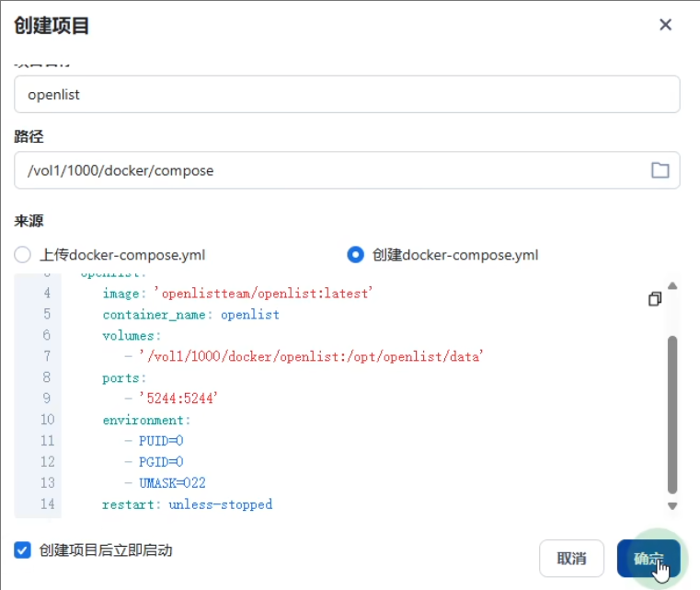Click the container_name: openlist line
The image size is (700, 590).
pyautogui.click(x=191, y=315)
